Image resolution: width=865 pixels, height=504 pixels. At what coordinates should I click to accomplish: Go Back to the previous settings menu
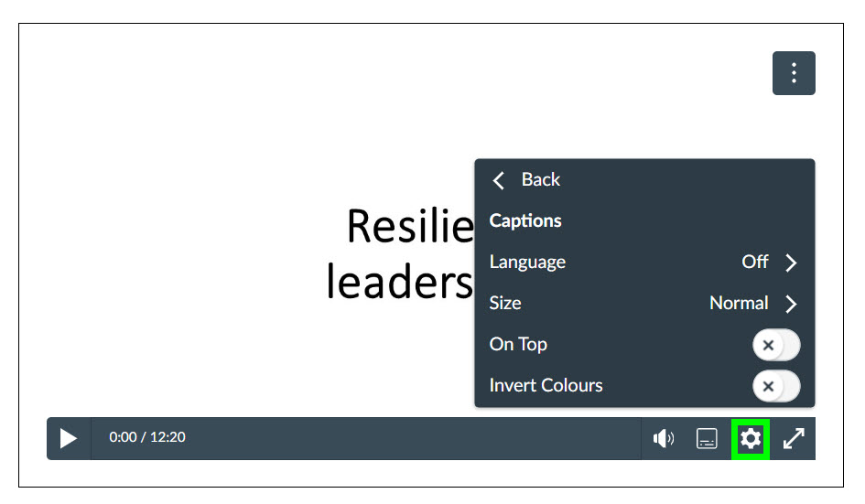pyautogui.click(x=541, y=180)
